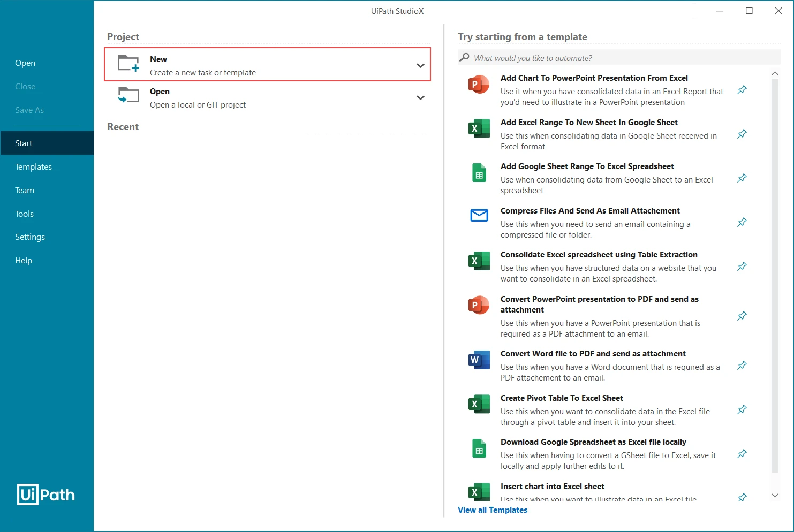Click scroll down arrow in template list
The width and height of the screenshot is (794, 532).
[775, 496]
